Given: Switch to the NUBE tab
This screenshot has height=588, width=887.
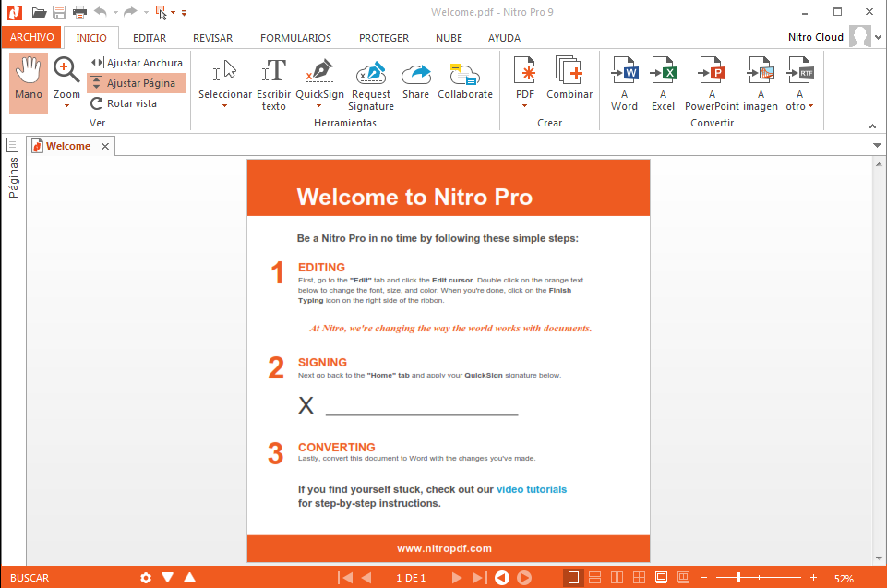Looking at the screenshot, I should [449, 38].
